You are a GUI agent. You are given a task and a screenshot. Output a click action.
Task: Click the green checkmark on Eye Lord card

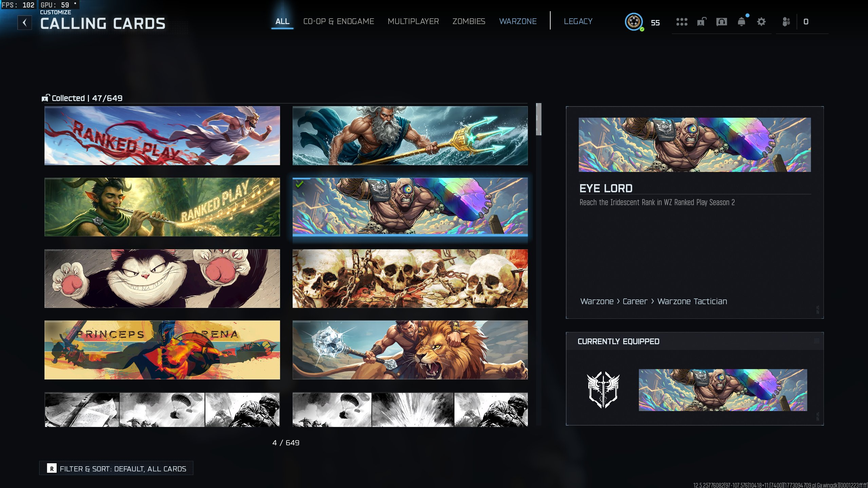click(299, 184)
